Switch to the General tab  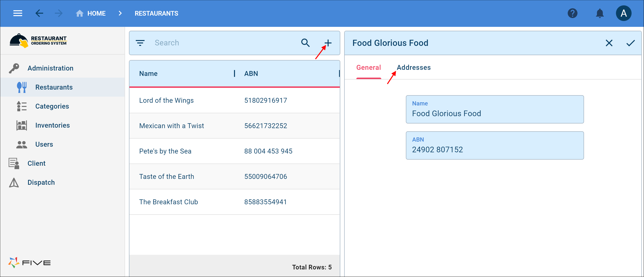369,67
